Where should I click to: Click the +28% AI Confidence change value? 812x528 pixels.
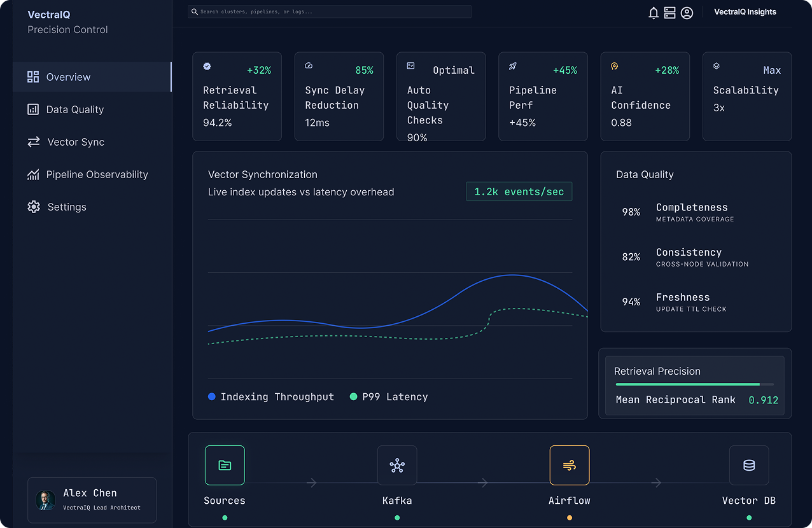pyautogui.click(x=667, y=71)
